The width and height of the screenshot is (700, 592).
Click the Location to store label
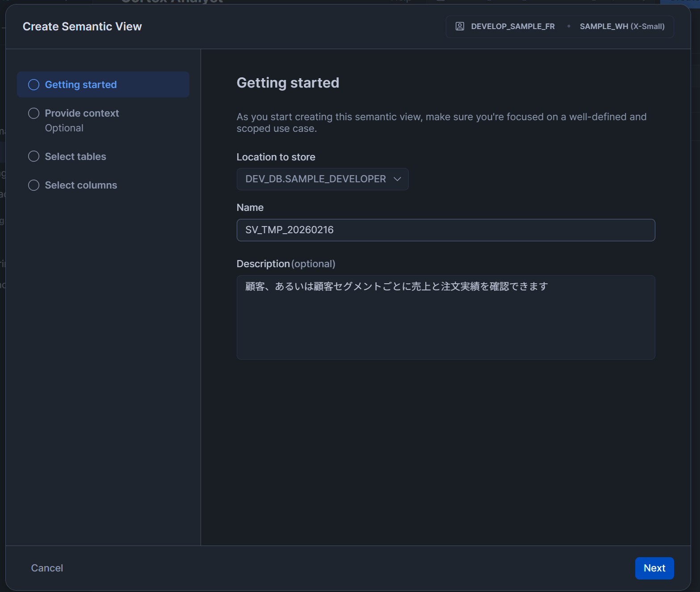[x=276, y=157]
